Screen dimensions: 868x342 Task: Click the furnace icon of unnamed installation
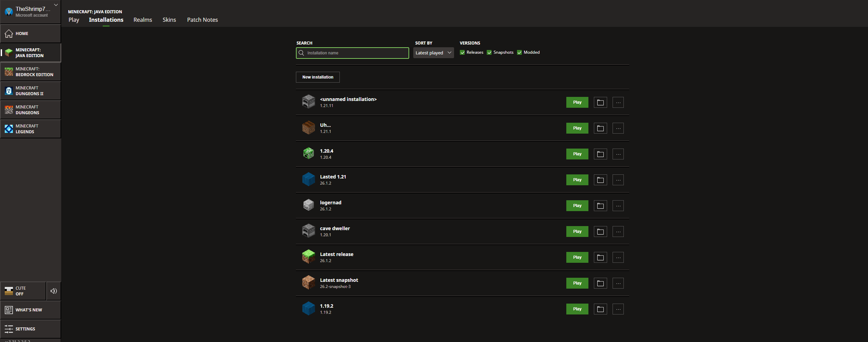tap(308, 102)
